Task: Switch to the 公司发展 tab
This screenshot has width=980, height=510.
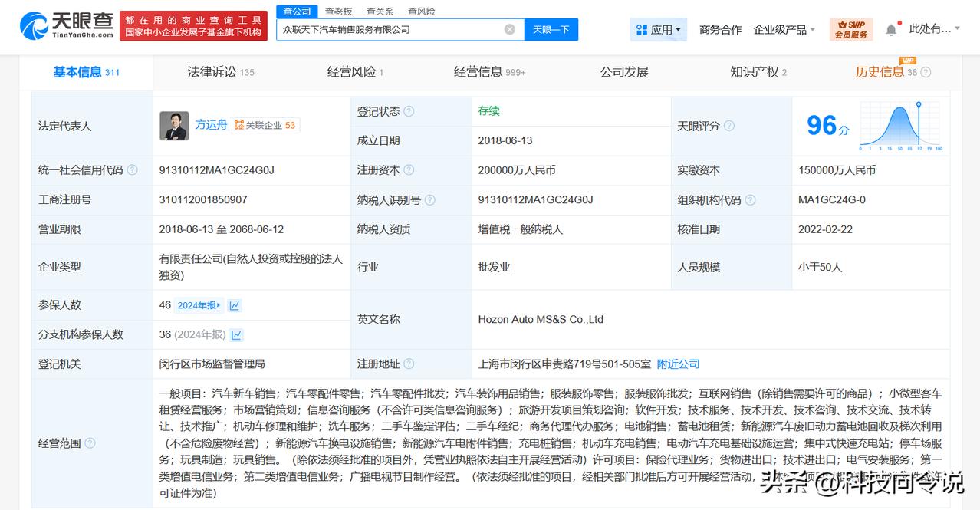Action: point(624,72)
